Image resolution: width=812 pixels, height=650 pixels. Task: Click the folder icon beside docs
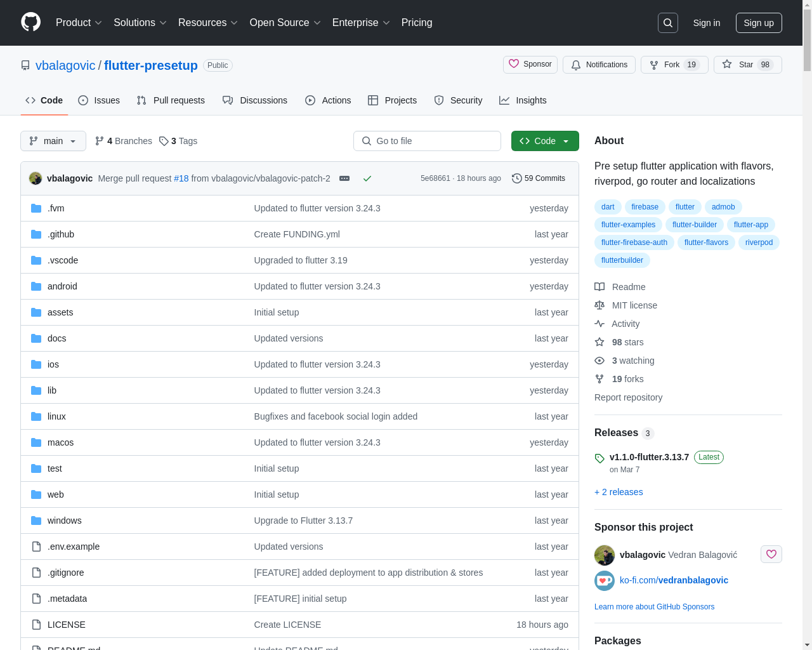coord(36,338)
